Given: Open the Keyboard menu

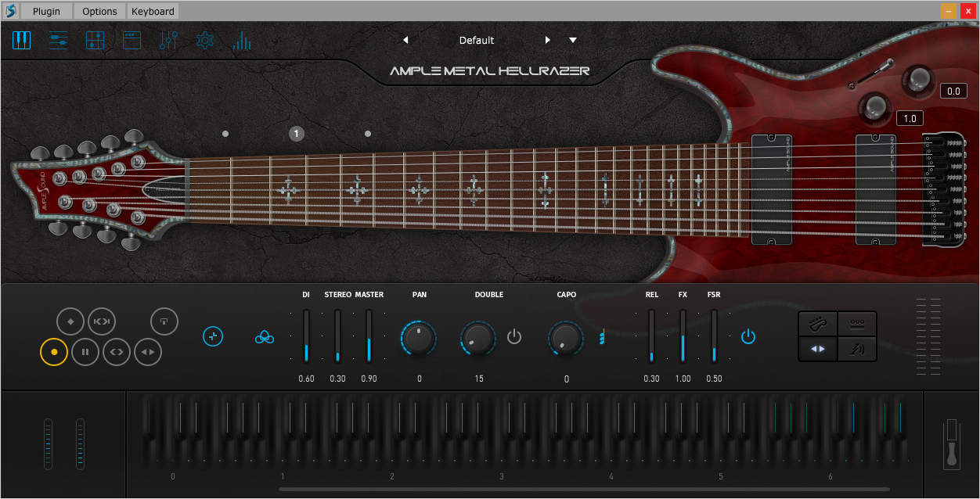Looking at the screenshot, I should 153,11.
